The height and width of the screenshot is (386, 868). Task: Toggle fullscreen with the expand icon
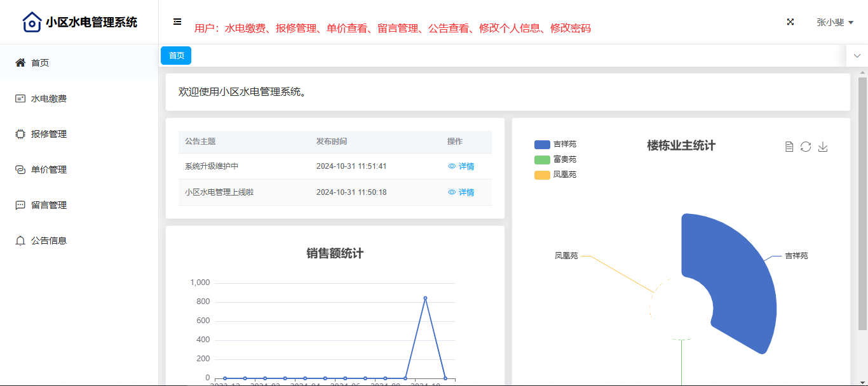click(x=790, y=22)
